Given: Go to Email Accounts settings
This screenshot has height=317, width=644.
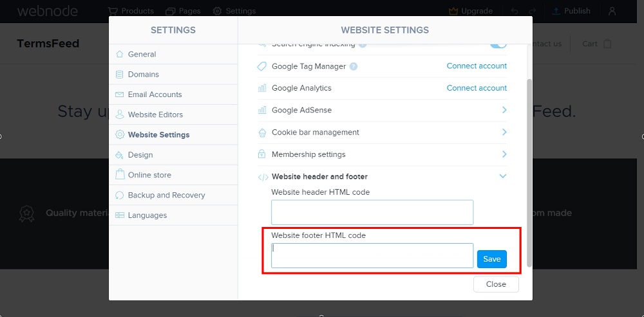Looking at the screenshot, I should click(x=173, y=95).
